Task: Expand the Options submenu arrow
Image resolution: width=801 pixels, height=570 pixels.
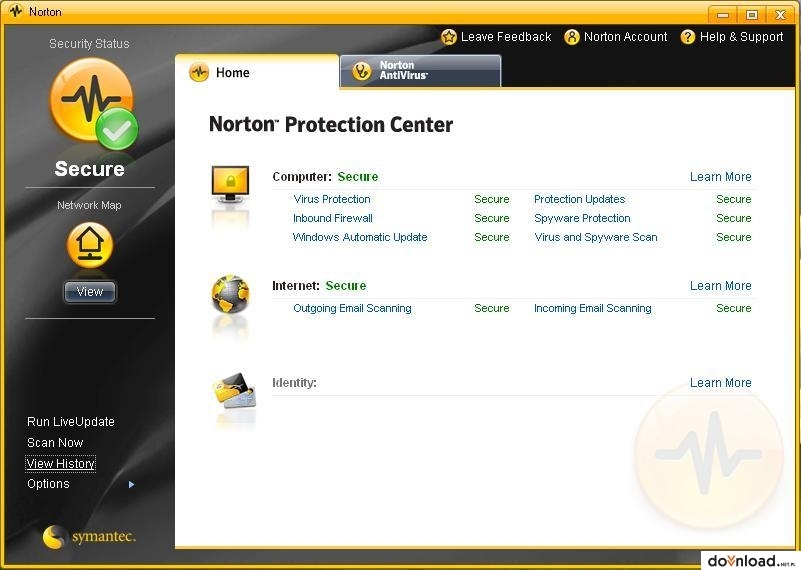Action: [x=132, y=484]
